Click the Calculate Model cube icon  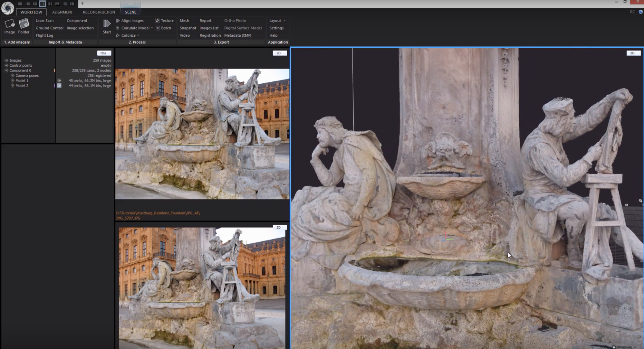118,28
